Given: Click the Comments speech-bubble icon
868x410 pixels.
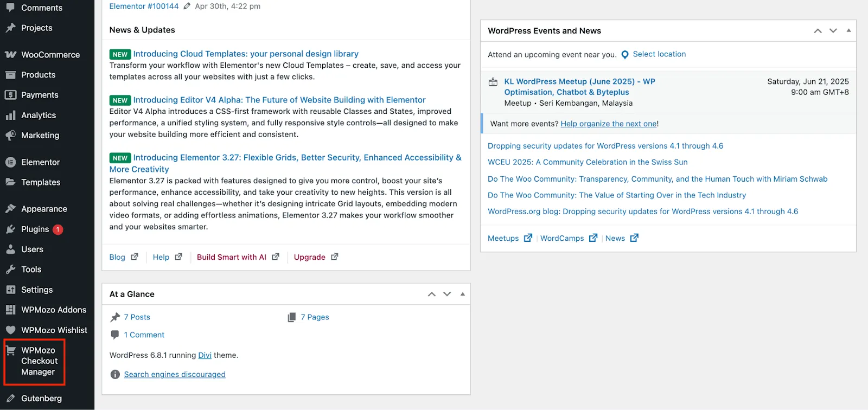Looking at the screenshot, I should [x=10, y=8].
